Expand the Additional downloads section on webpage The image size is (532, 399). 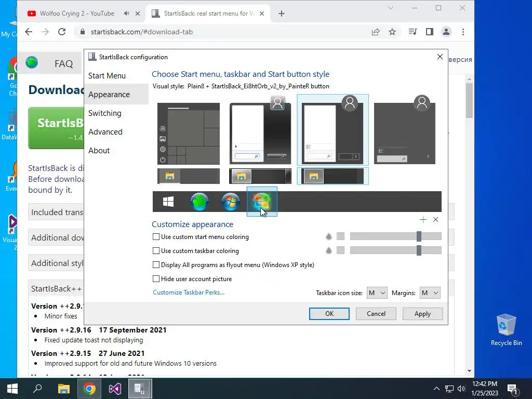57,237
